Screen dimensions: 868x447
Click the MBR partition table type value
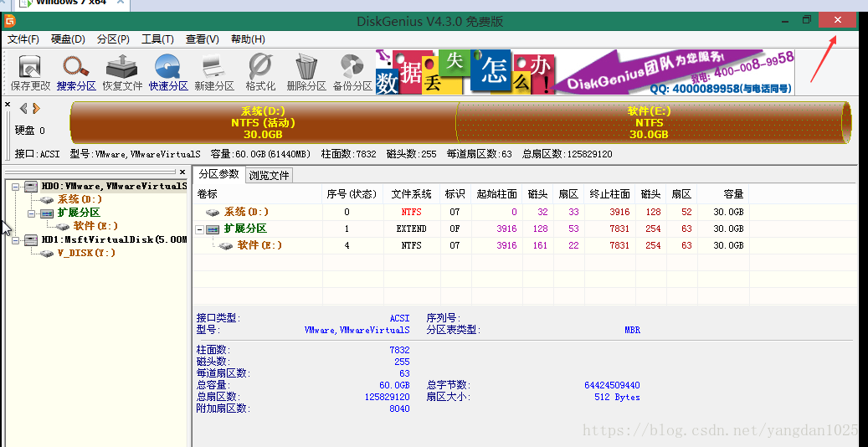click(x=632, y=330)
